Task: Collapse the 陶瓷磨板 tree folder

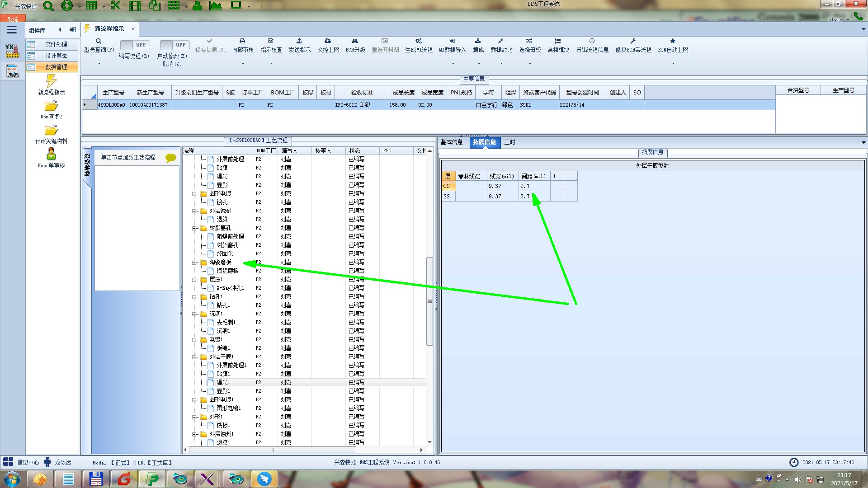Action: (194, 263)
